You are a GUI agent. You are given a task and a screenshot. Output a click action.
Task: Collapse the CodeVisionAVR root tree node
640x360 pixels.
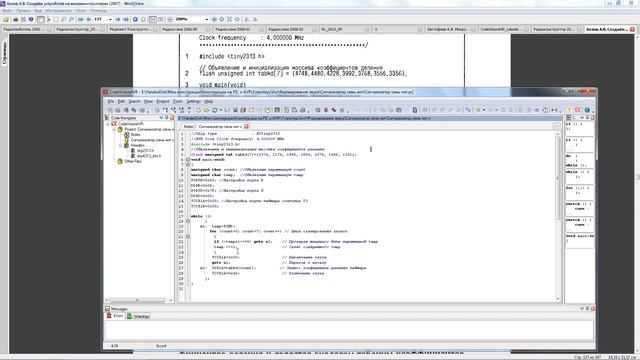point(108,124)
